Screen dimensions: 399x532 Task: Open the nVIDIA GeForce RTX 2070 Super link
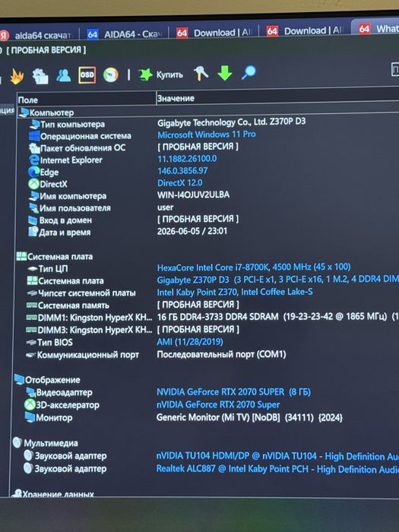[218, 404]
